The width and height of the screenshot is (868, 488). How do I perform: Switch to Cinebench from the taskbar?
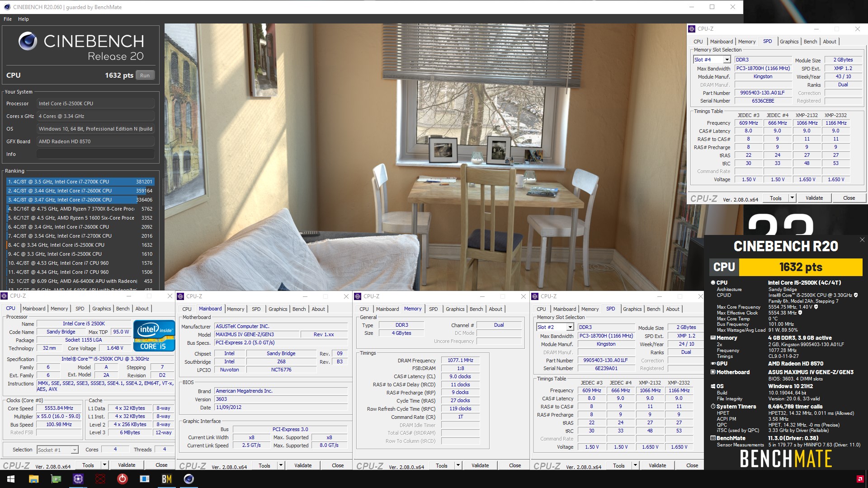point(189,479)
